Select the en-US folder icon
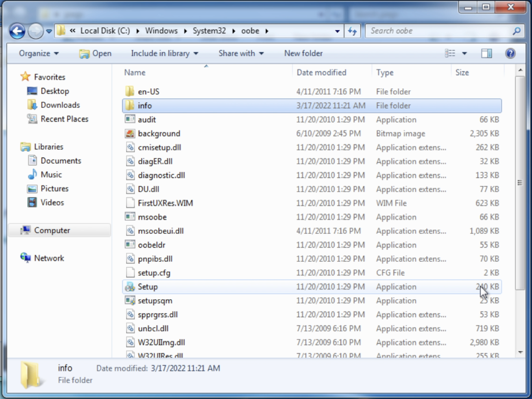This screenshot has width=532, height=399. tap(130, 92)
